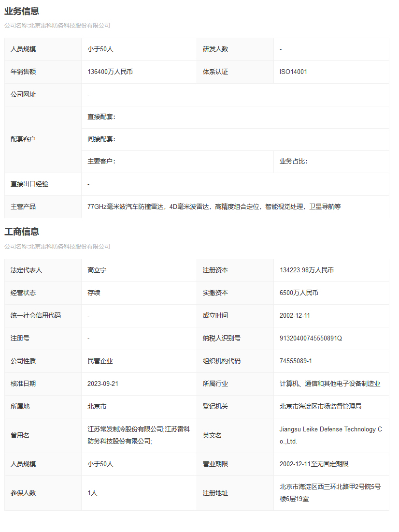Click the 主要客户 cell
Viewport: 399px width, 532px height.
click(177, 162)
